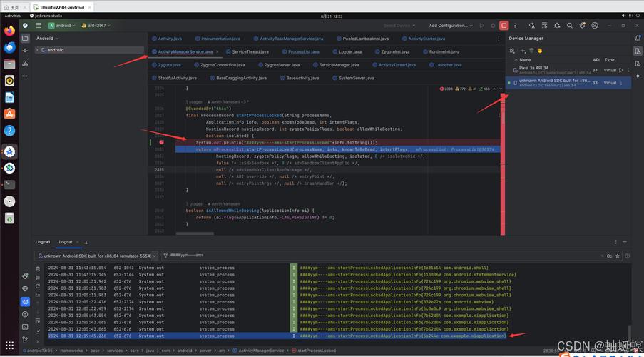This screenshot has height=357, width=644.
Task: Open Device Manager sidebar icon
Action: [x=638, y=51]
